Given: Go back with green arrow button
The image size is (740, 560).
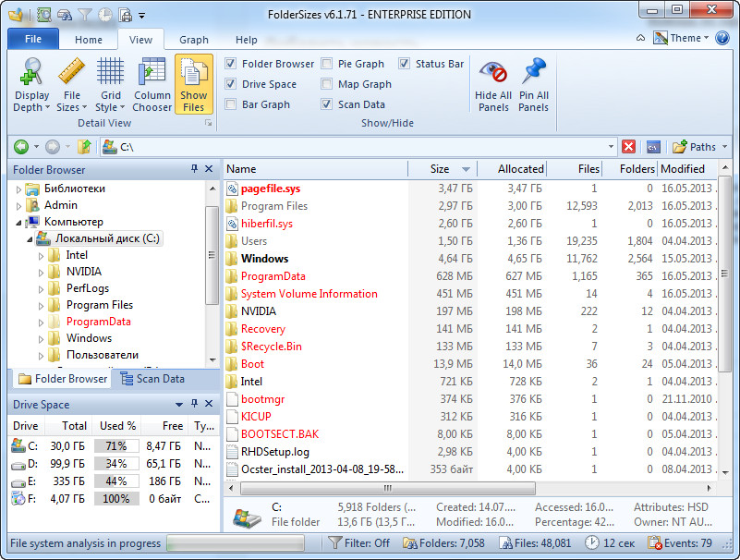Looking at the screenshot, I should (x=20, y=147).
